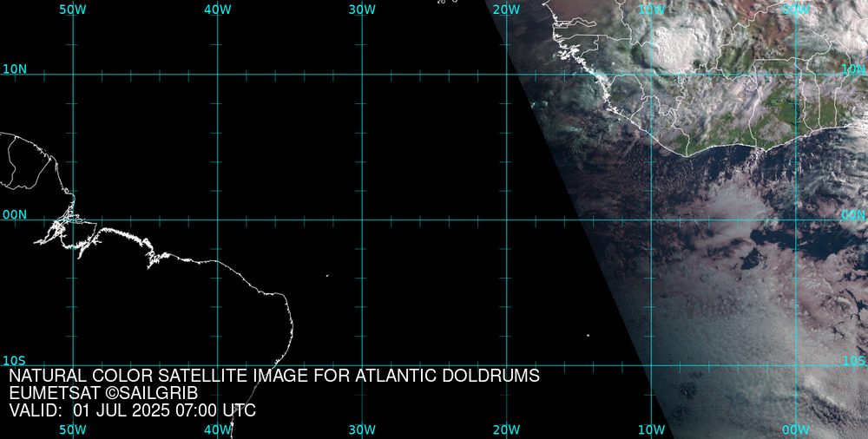Screen dimensions: 868x439
Task: Click the right 10N latitude label
Action: tap(853, 69)
